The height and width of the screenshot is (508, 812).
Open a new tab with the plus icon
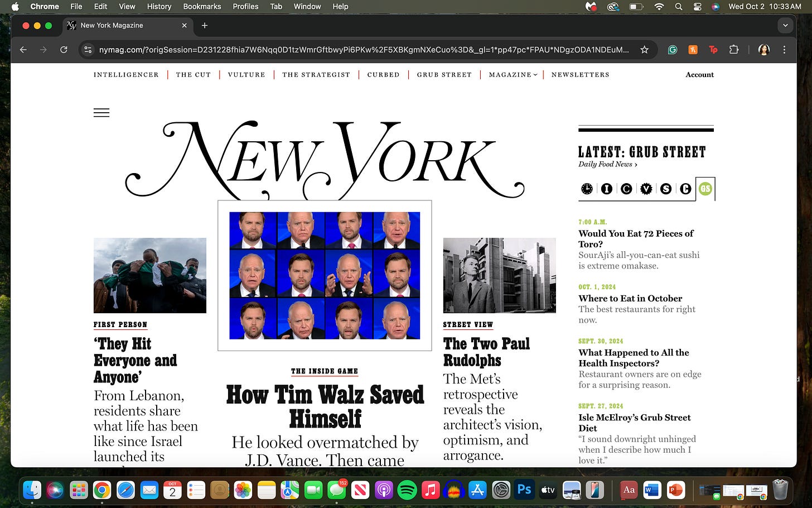click(205, 25)
